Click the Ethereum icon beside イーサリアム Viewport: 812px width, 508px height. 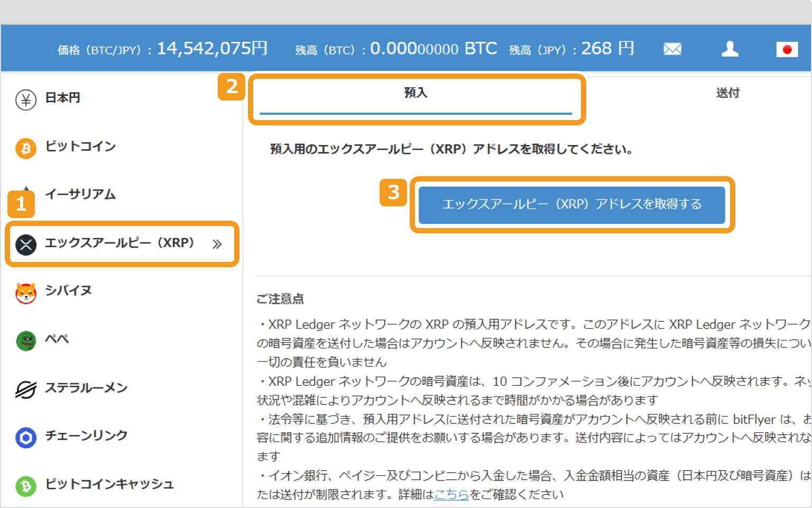25,195
